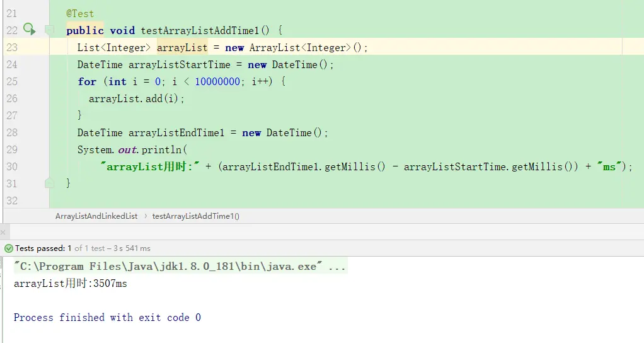
Task: Click the @Test annotation
Action: click(80, 13)
